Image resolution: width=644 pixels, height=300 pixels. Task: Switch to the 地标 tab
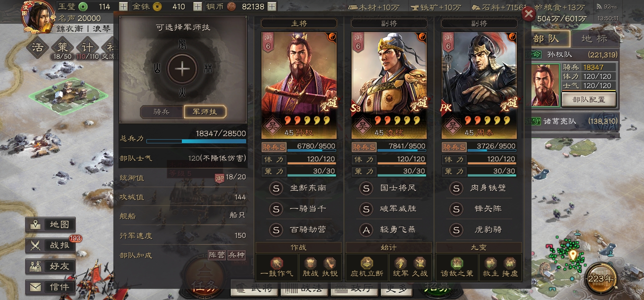(595, 39)
